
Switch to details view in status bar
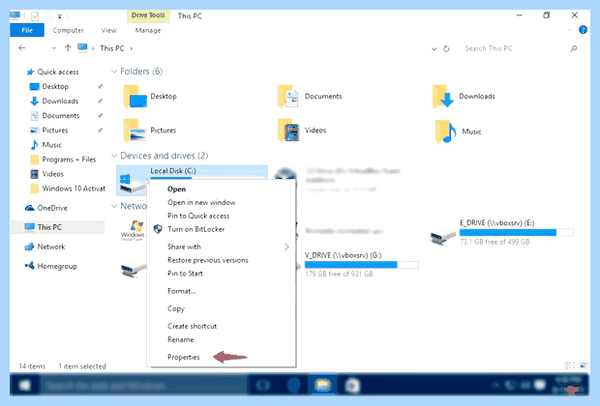[570, 365]
